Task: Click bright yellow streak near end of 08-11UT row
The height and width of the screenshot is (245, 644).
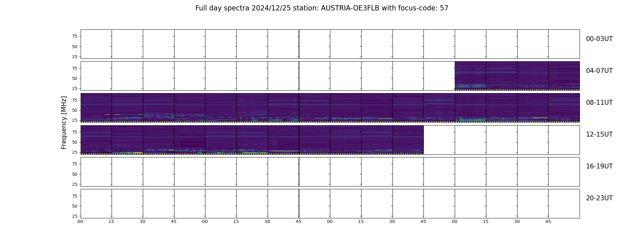Action: (x=541, y=118)
